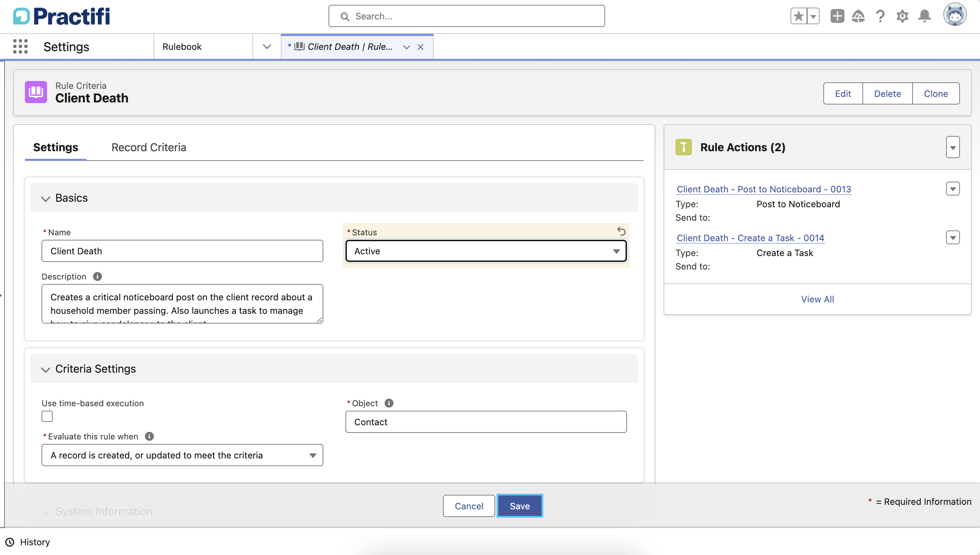
Task: Click the Rule Actions (2) heading
Action: [743, 147]
